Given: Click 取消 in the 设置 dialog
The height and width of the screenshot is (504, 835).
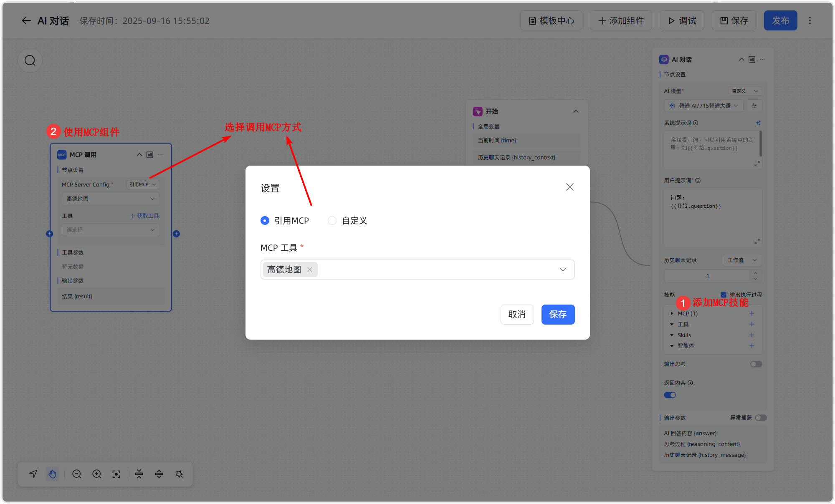Looking at the screenshot, I should pos(517,314).
